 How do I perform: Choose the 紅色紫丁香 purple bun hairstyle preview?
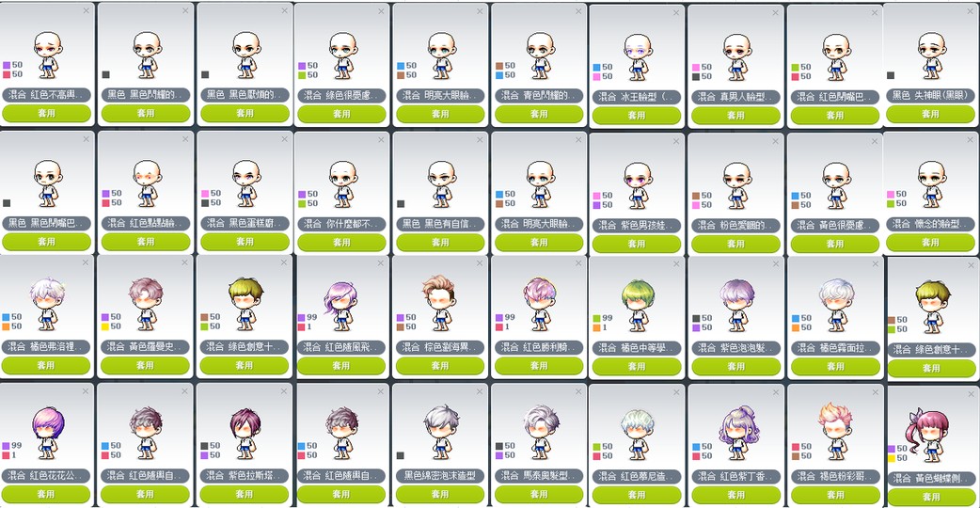[x=738, y=433]
